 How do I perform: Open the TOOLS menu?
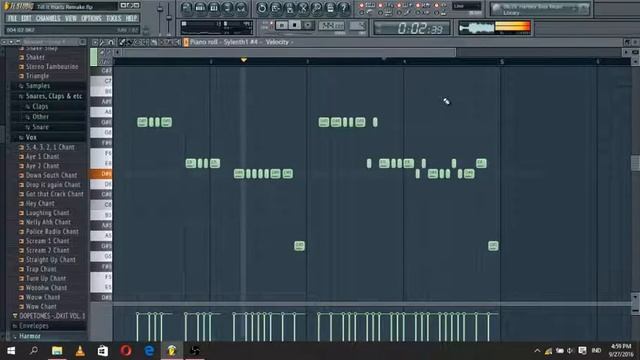coord(113,18)
